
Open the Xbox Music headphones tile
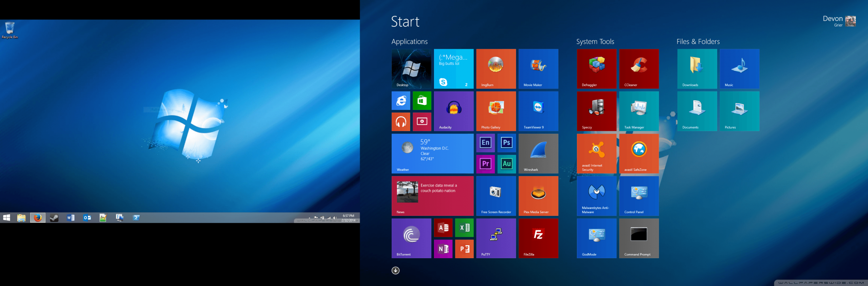pos(401,122)
